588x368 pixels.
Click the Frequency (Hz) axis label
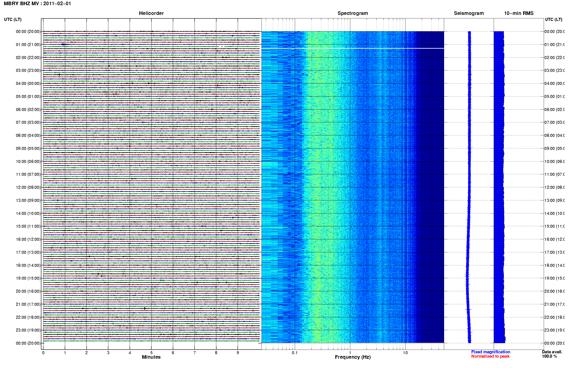coord(353,357)
